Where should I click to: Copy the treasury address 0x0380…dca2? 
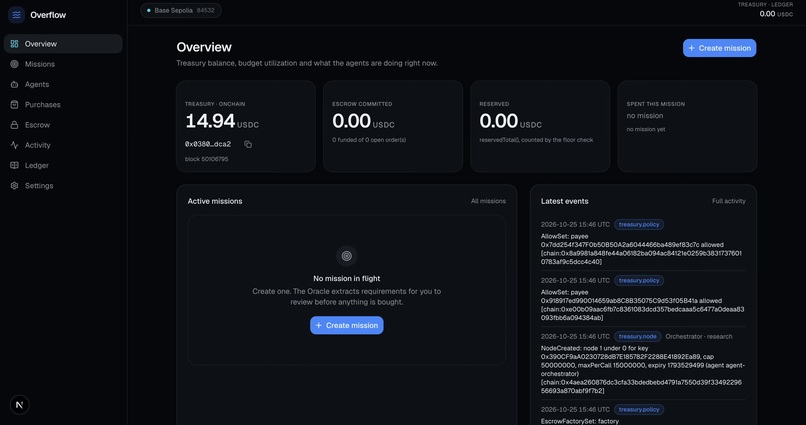248,144
